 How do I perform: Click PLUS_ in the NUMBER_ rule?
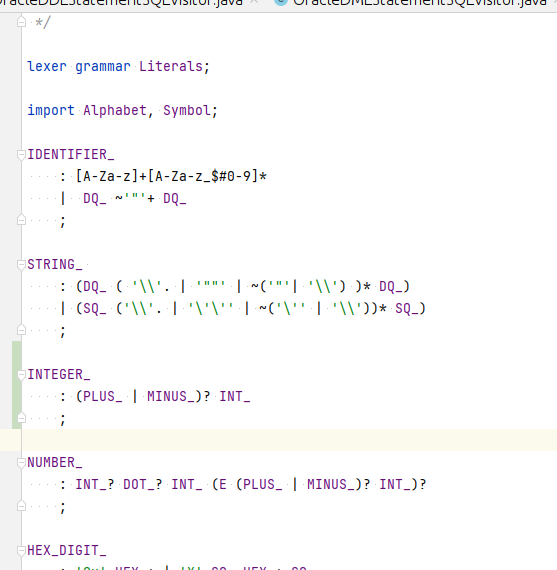[x=263, y=485]
